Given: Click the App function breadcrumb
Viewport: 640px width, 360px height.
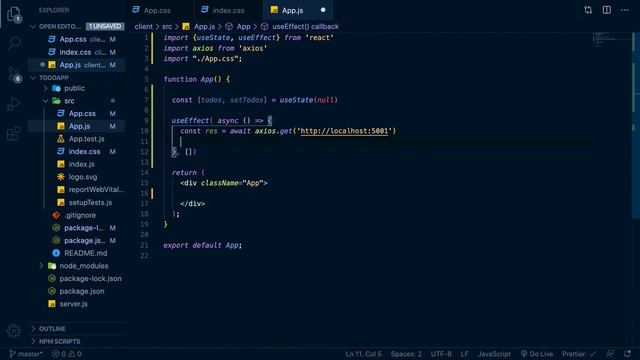Looking at the screenshot, I should coord(243,27).
